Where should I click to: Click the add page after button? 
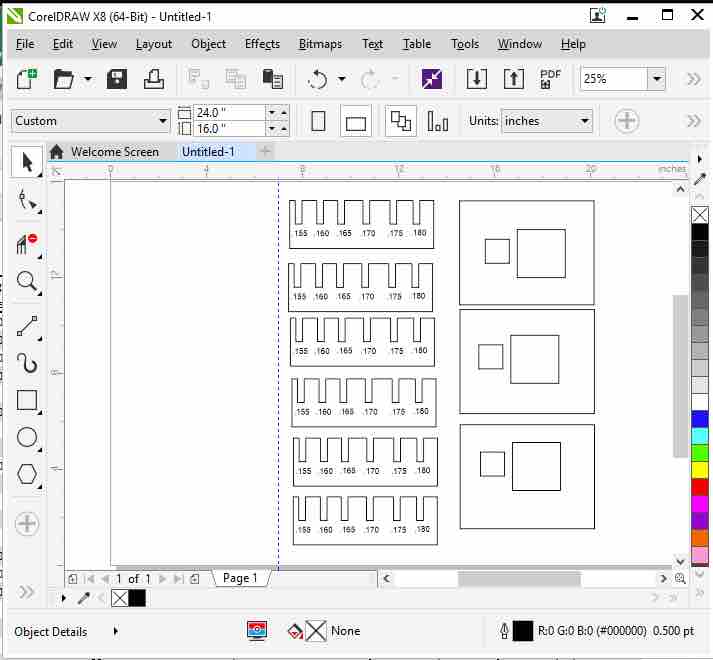point(195,579)
